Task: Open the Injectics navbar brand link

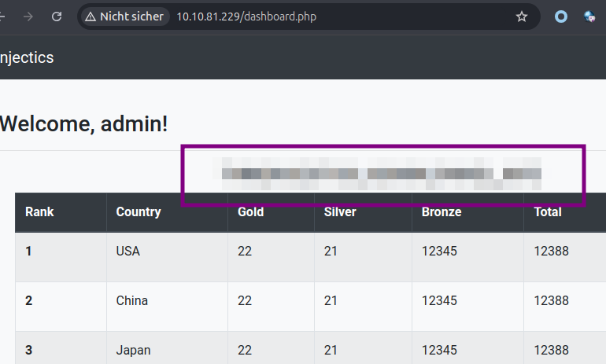Action: click(27, 57)
